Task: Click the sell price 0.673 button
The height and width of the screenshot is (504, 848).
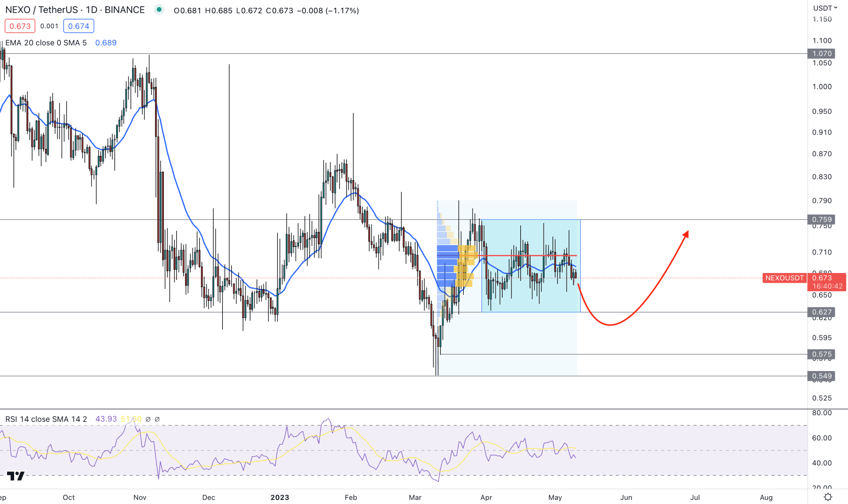Action: (x=20, y=26)
